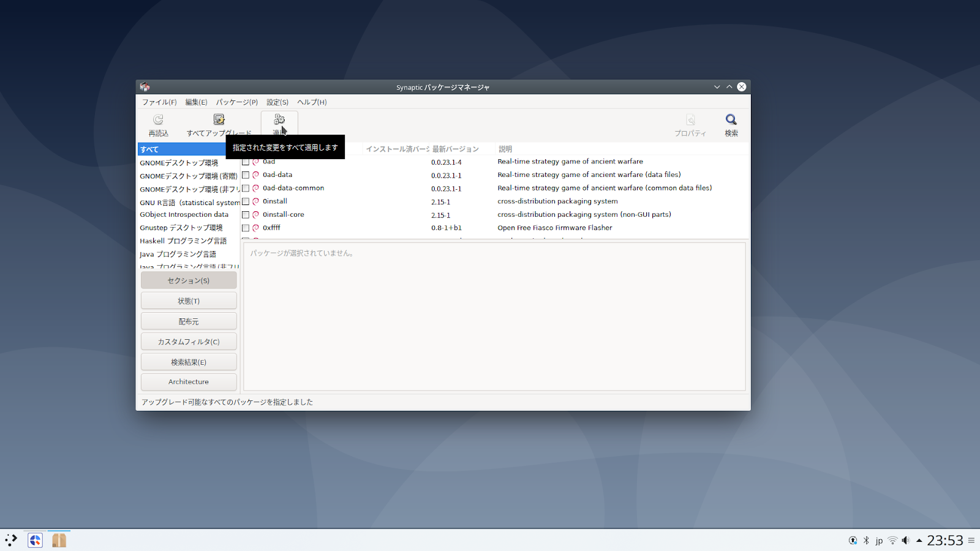980x551 pixels.
Task: Click description 'Open Free Fiasco Firmware Flasher'
Action: [x=555, y=228]
